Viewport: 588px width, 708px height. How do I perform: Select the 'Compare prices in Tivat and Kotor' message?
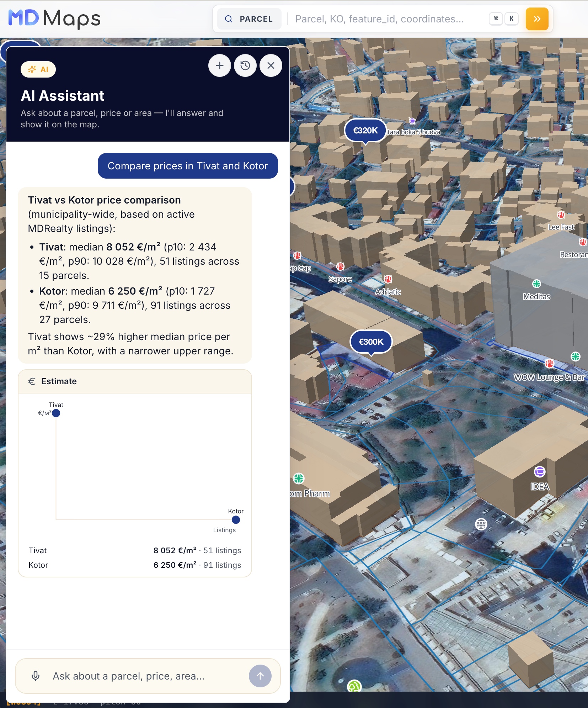pos(188,166)
